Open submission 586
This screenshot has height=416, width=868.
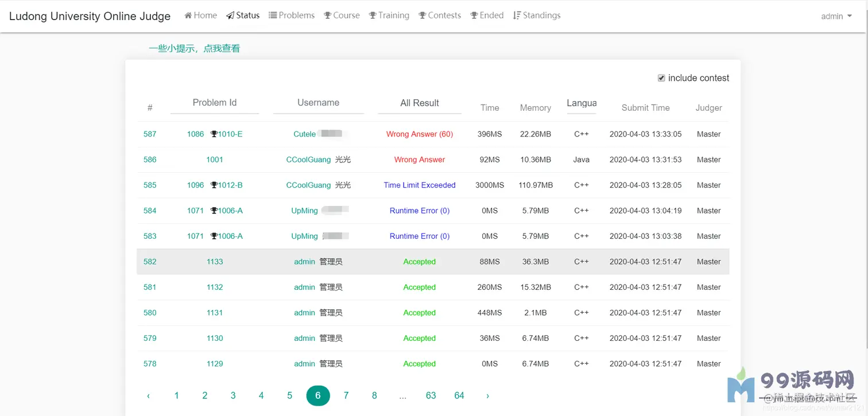[x=150, y=160]
